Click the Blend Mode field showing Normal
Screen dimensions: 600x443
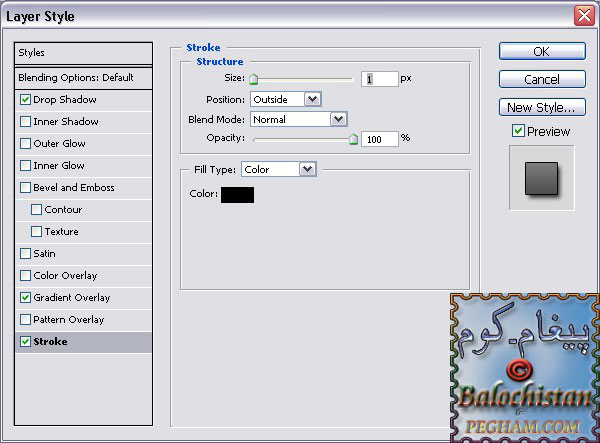point(291,119)
